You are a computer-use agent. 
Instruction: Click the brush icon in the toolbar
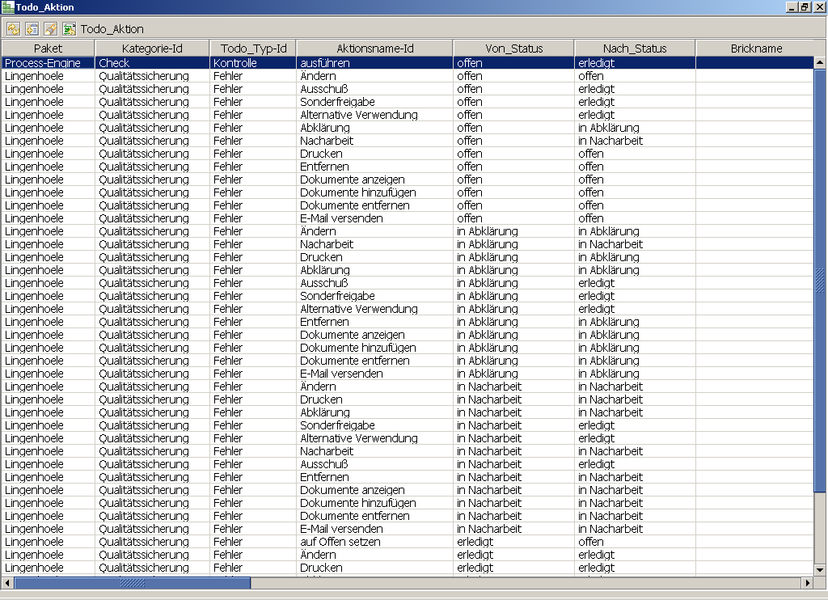50,29
